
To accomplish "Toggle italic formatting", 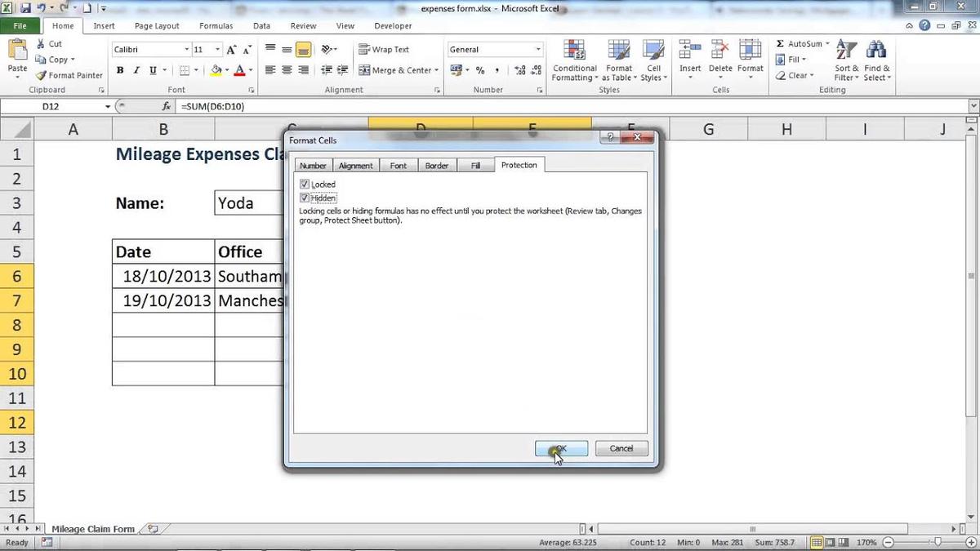I will [x=136, y=70].
